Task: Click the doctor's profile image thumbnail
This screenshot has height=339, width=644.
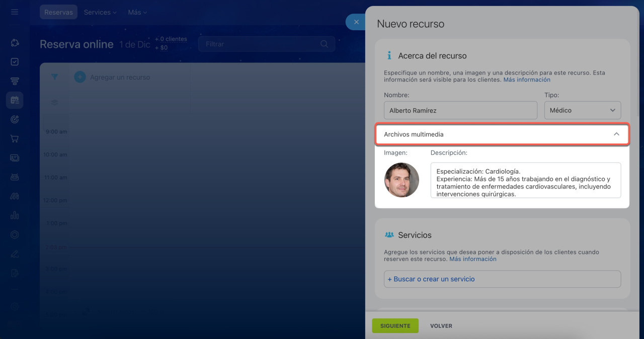Action: coord(401,180)
